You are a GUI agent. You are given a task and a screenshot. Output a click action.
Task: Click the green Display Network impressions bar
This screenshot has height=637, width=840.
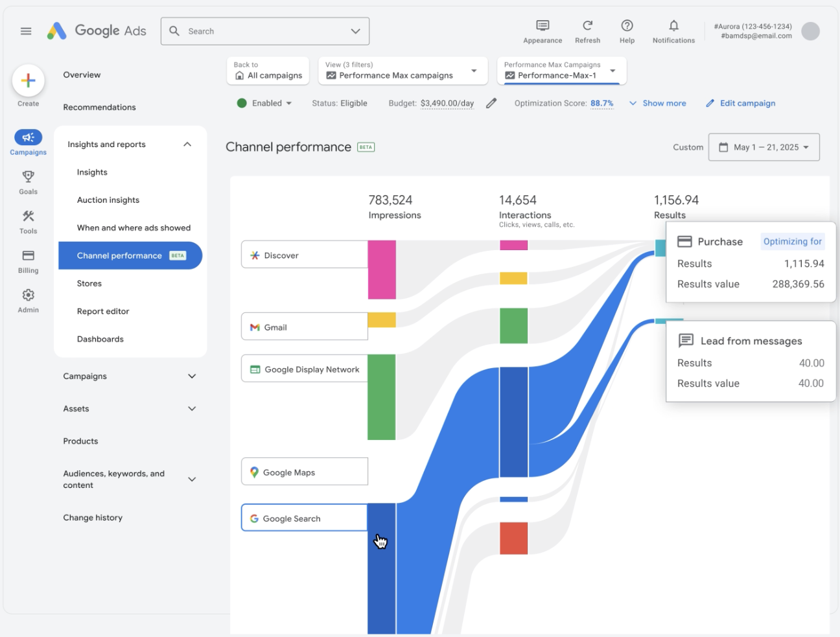(x=382, y=397)
